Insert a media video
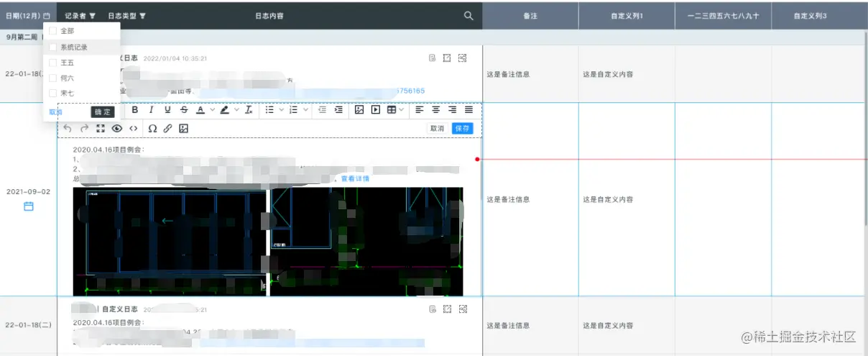 [376, 110]
